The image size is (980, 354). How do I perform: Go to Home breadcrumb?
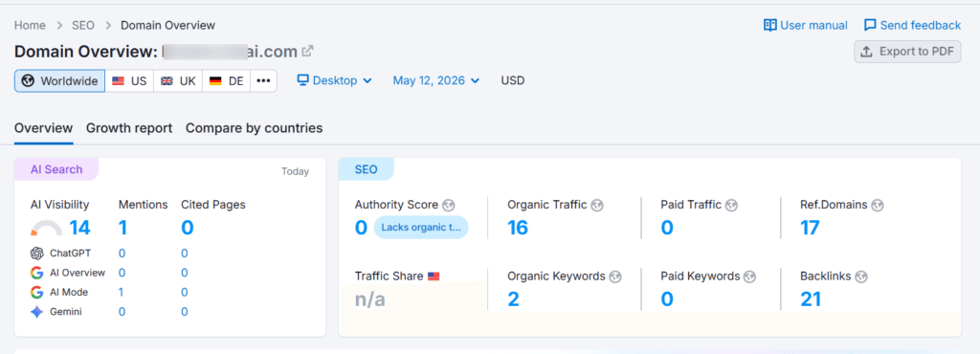pyautogui.click(x=30, y=25)
